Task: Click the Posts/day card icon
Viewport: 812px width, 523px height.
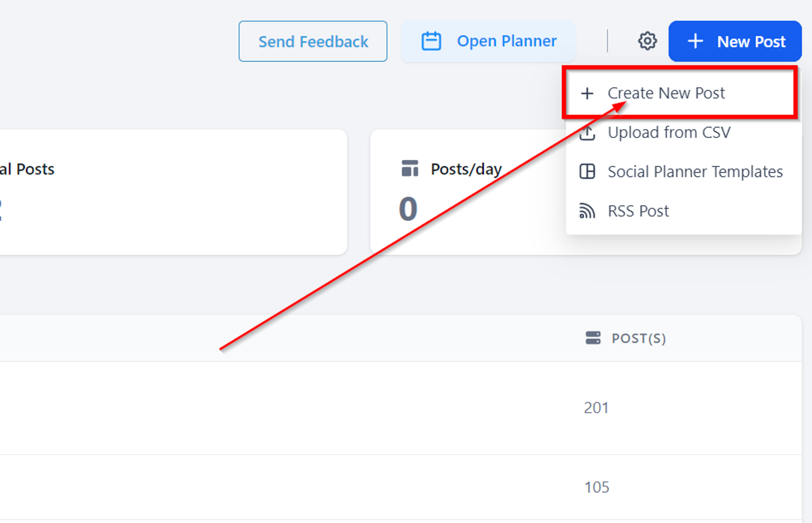Action: [410, 169]
